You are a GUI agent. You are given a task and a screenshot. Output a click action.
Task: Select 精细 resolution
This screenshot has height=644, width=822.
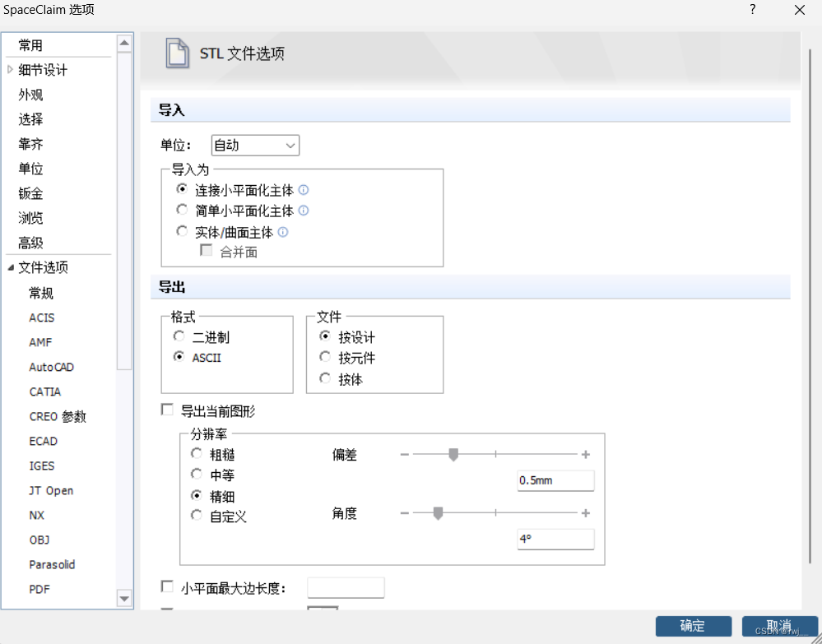click(x=197, y=495)
